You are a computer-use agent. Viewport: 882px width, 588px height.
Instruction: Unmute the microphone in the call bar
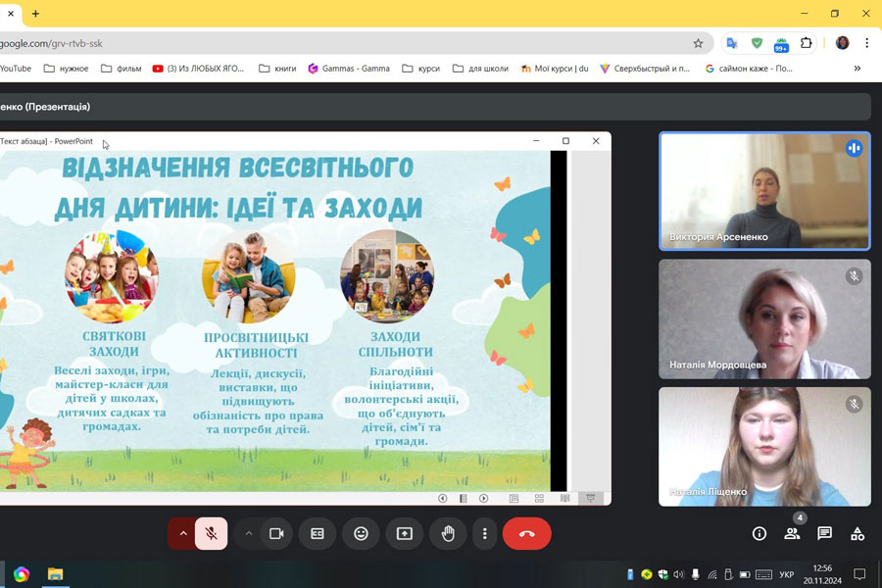coord(211,533)
